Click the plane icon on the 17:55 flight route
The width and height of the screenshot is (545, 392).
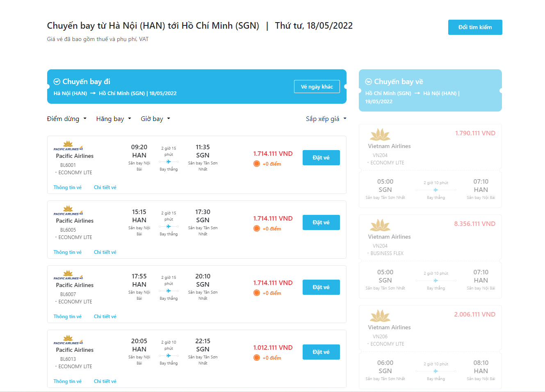[169, 291]
